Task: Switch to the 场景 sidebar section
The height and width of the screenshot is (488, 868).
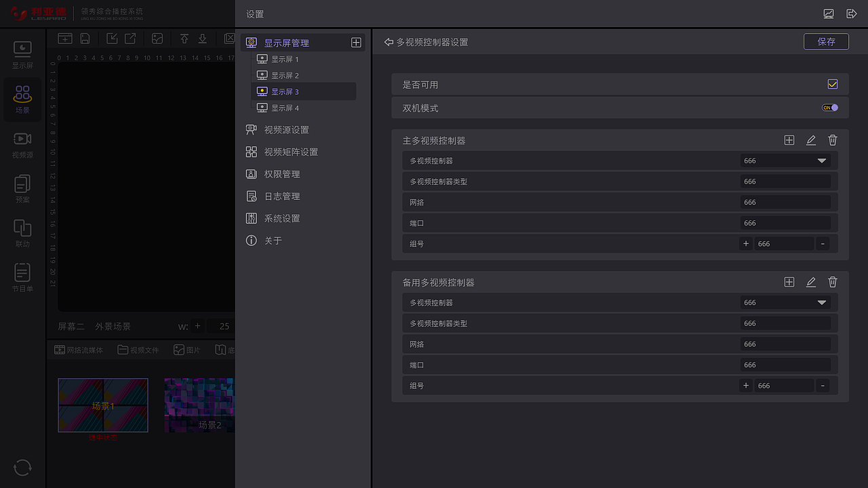Action: [x=22, y=99]
